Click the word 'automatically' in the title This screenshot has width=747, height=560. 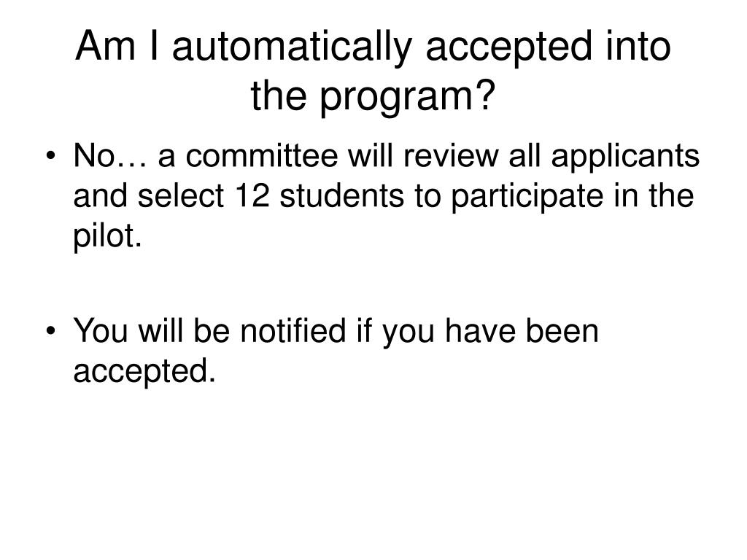[x=292, y=47]
